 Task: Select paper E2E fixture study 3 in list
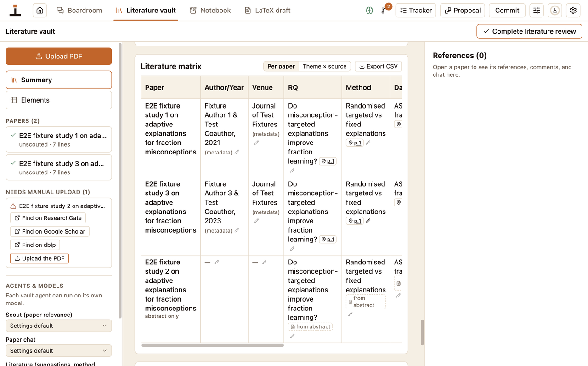pos(59,167)
